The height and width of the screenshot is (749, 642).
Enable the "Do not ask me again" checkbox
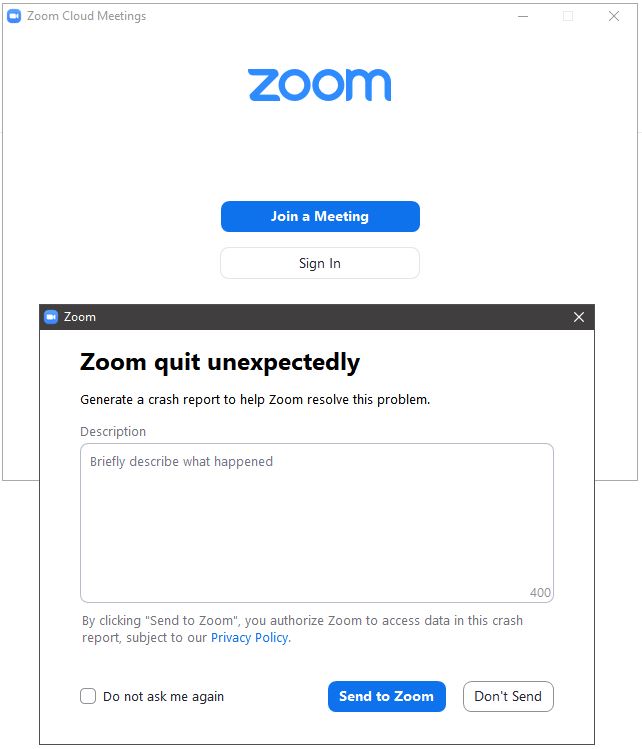(88, 696)
